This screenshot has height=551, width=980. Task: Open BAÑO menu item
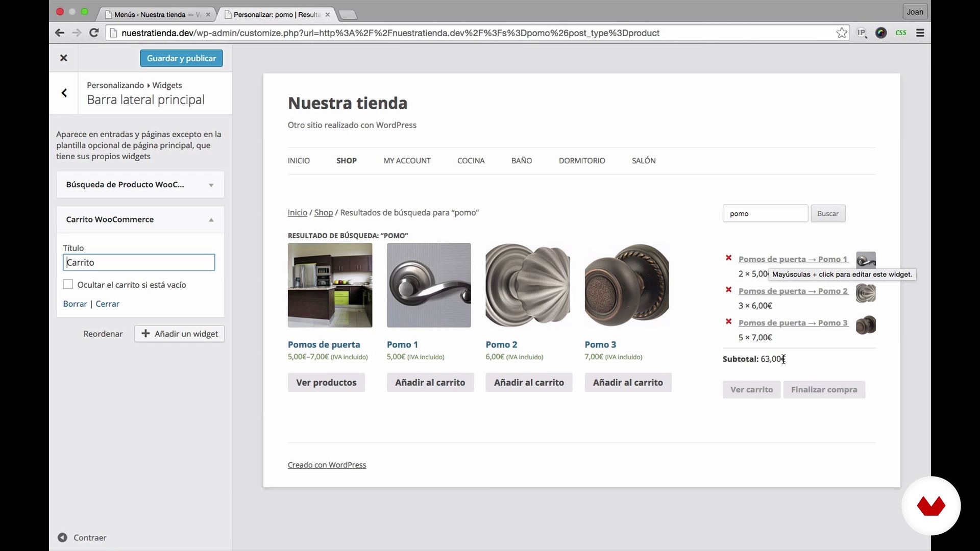522,161
